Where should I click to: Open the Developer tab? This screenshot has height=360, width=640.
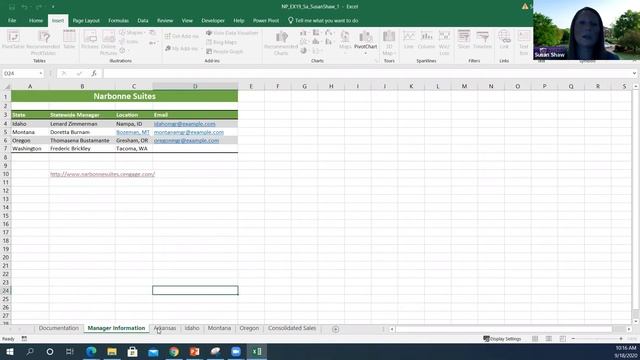pyautogui.click(x=213, y=20)
